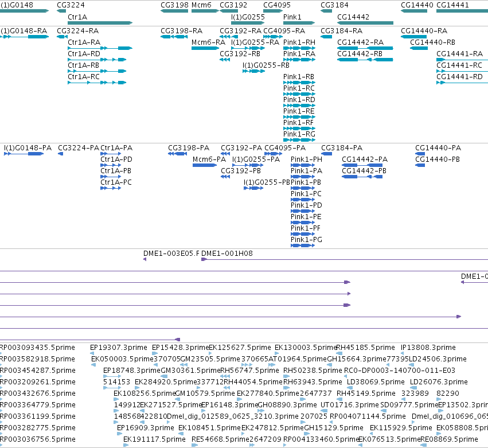Select the l(1)G0255-RB transcript label

click(266, 65)
